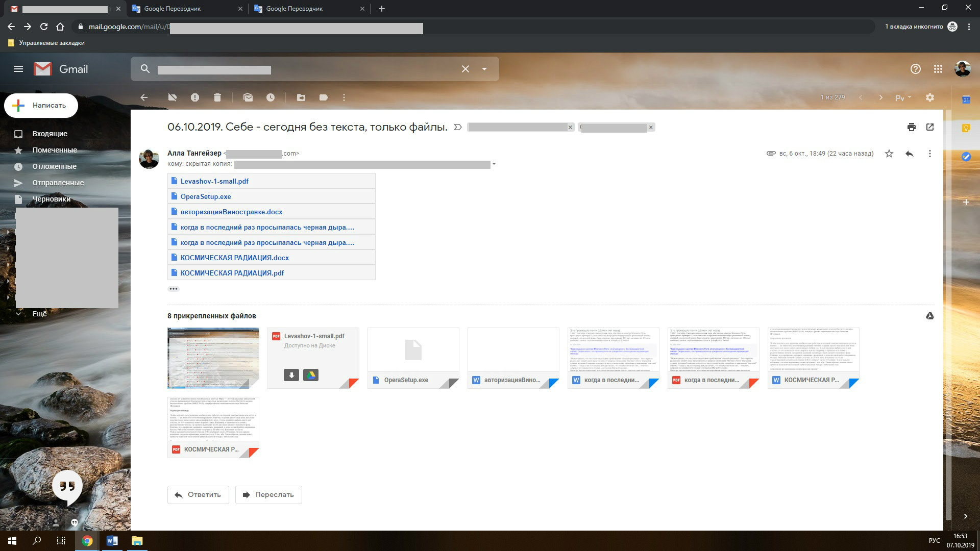
Task: Click the Gmail search input field
Action: click(306, 69)
